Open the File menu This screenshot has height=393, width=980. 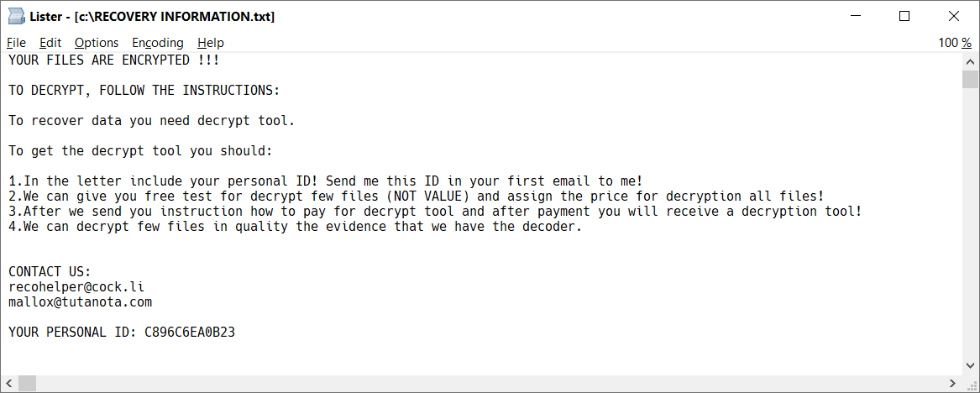(x=17, y=43)
